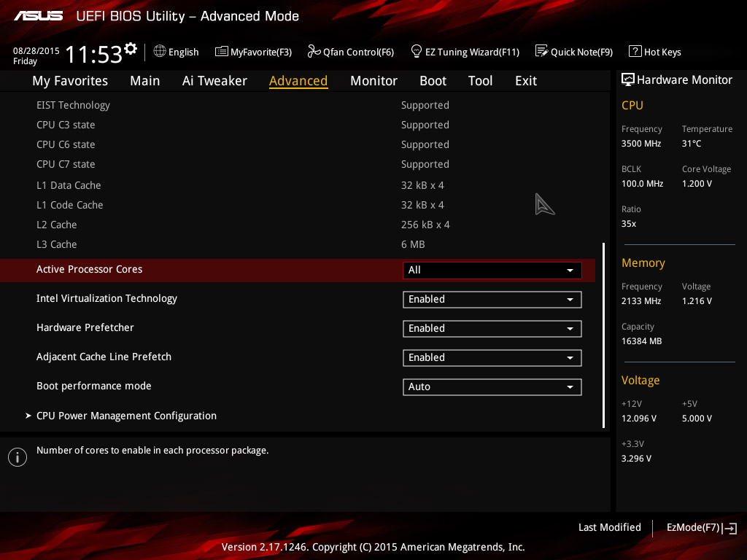Click the settings gear next to the clock

[x=131, y=48]
